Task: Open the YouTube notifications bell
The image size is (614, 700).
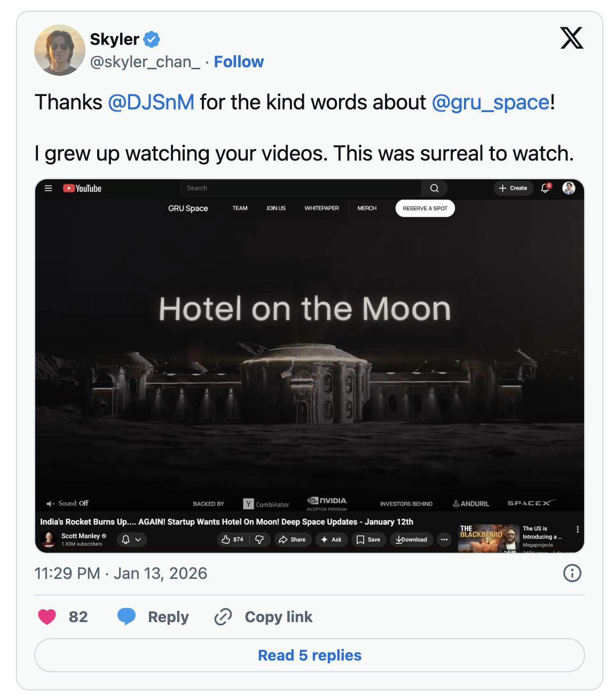Action: (x=545, y=188)
